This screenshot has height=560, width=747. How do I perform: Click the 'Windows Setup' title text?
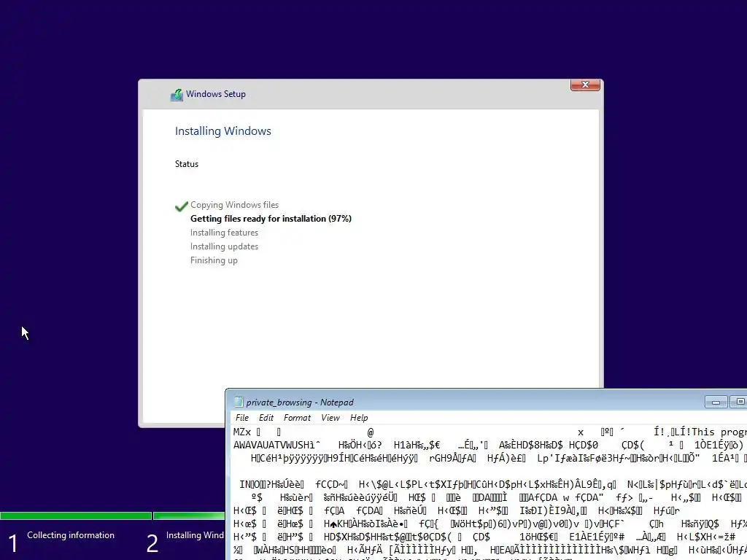pos(216,94)
